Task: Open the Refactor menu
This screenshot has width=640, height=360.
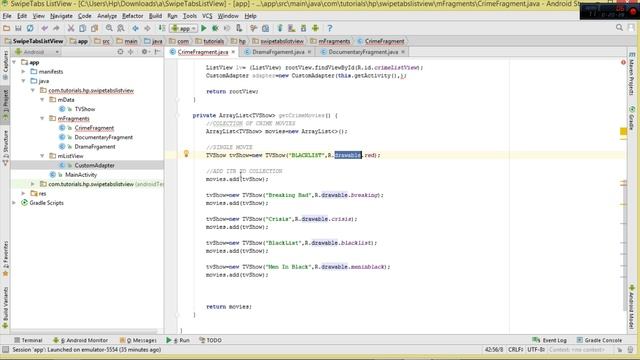Action: [133, 16]
